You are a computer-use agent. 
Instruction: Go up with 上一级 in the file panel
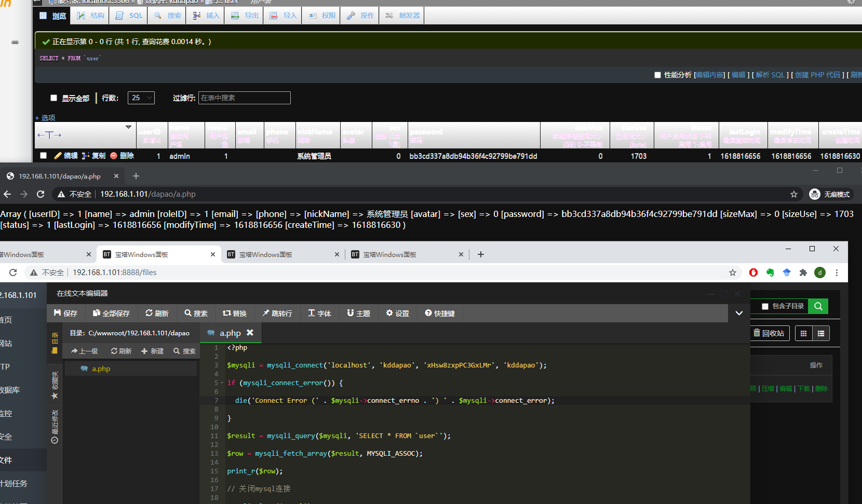click(x=85, y=351)
